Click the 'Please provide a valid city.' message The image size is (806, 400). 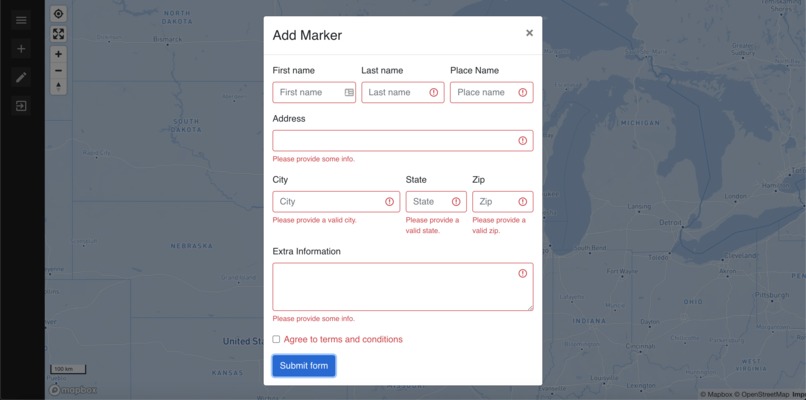tap(315, 220)
